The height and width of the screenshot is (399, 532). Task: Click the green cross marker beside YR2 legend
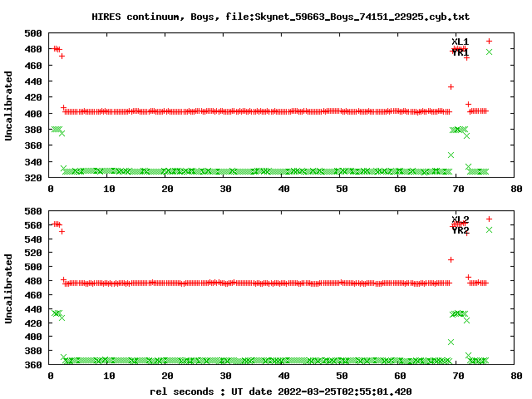[489, 229]
